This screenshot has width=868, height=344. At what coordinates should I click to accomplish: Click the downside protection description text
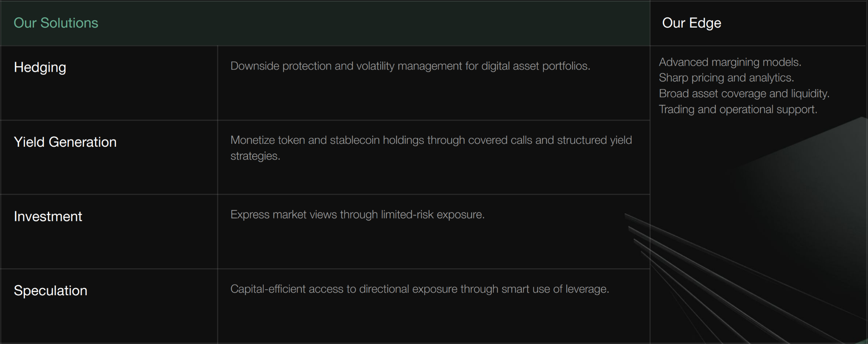click(410, 66)
